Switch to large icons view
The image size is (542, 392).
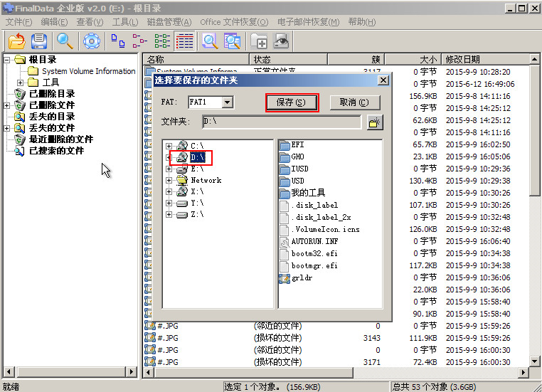click(118, 41)
